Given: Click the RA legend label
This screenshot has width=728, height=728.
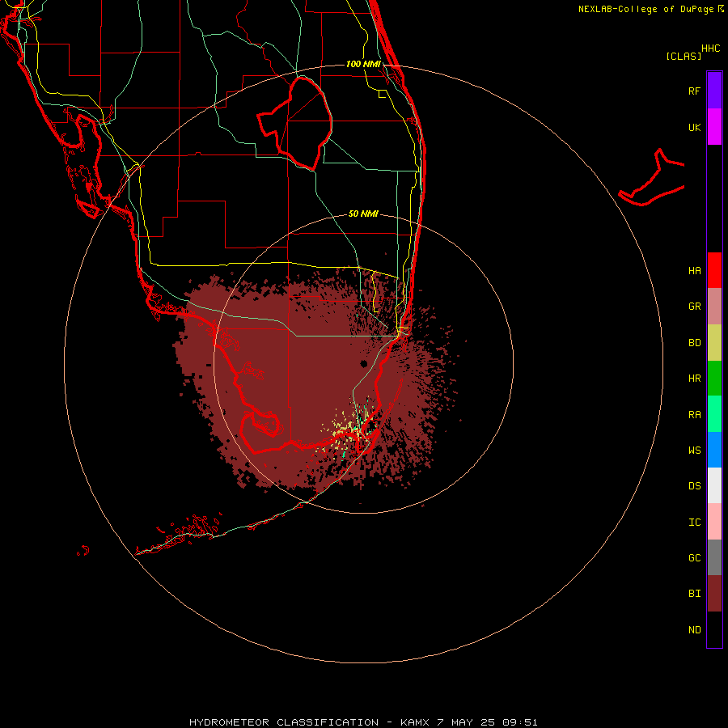Looking at the screenshot, I should click(x=694, y=415).
